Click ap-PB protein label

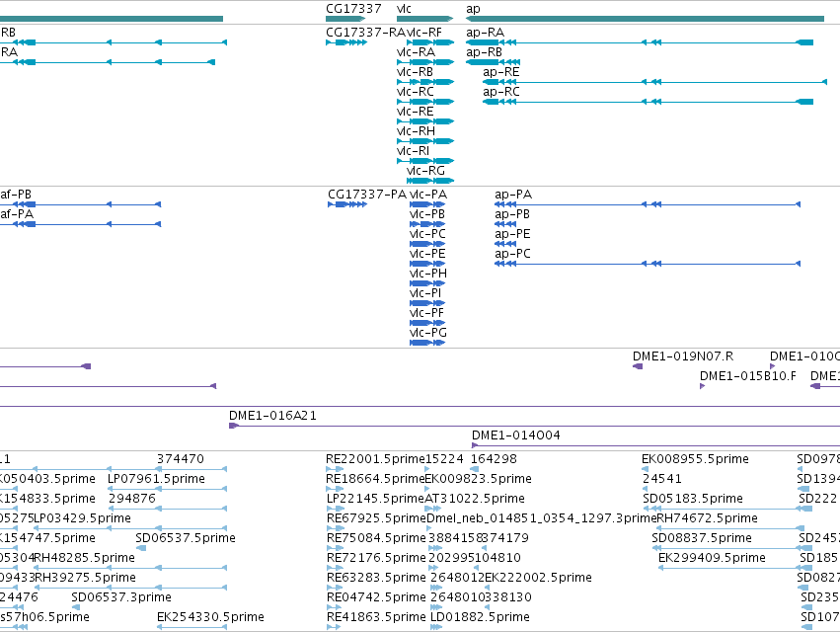pyautogui.click(x=512, y=214)
